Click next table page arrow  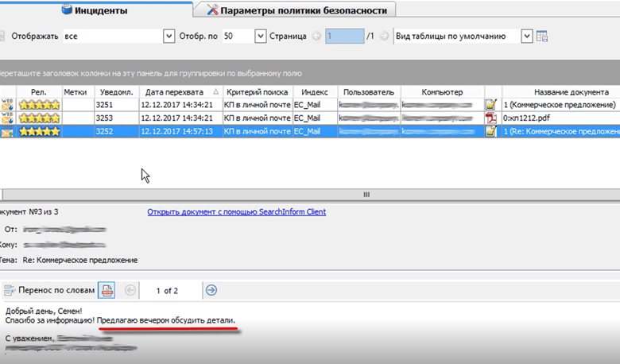click(x=384, y=37)
